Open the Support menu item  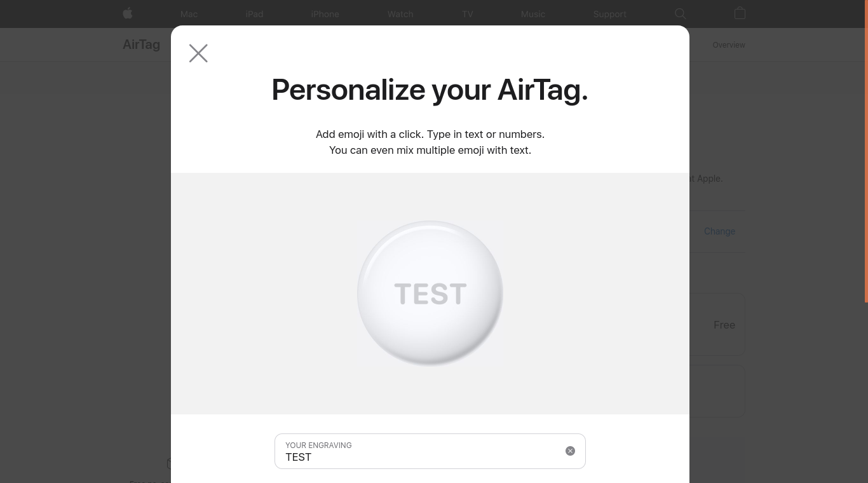point(609,14)
